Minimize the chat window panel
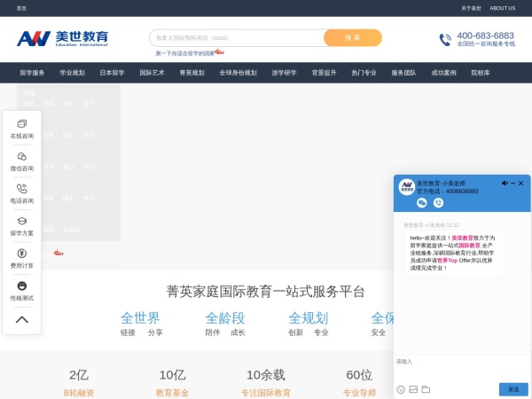Image resolution: width=532 pixels, height=399 pixels. [x=513, y=184]
